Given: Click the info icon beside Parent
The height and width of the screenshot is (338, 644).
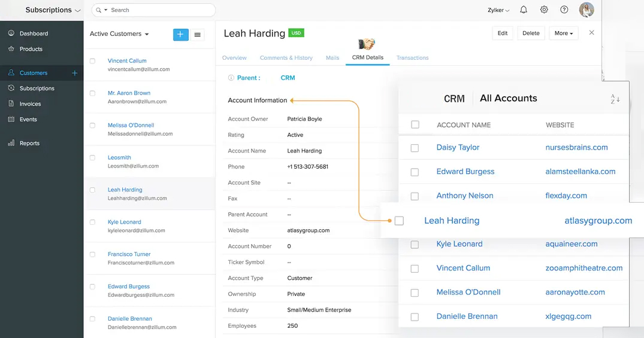Looking at the screenshot, I should (231, 78).
